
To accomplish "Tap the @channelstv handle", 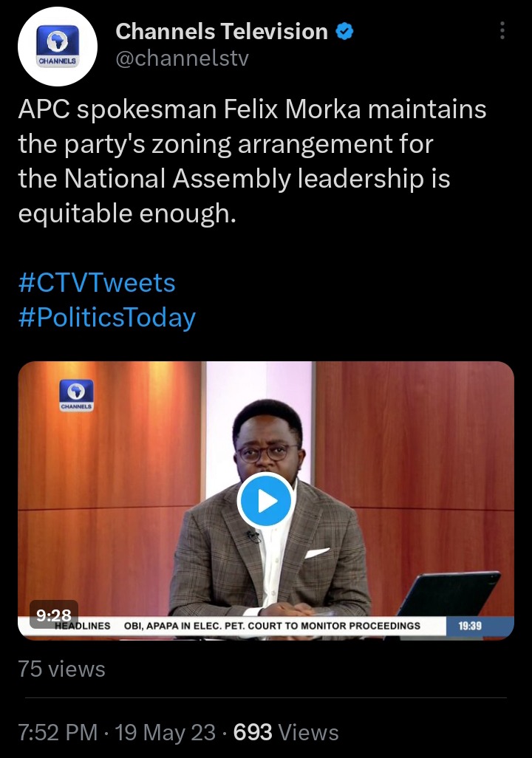I will 182,58.
